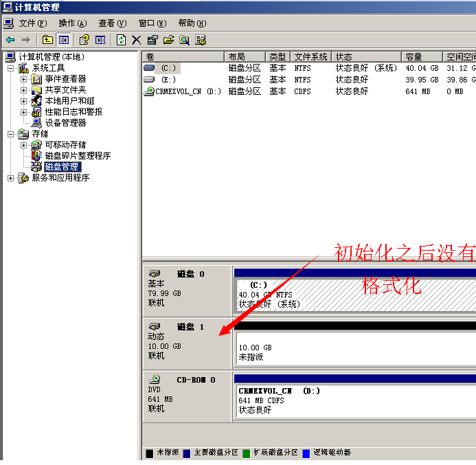Sort by the 状态 column header

click(x=366, y=57)
